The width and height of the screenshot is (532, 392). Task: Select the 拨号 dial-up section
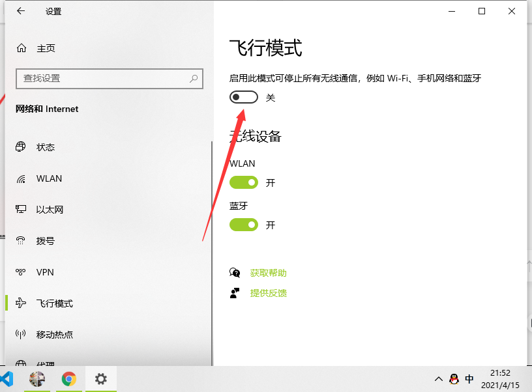coord(45,241)
